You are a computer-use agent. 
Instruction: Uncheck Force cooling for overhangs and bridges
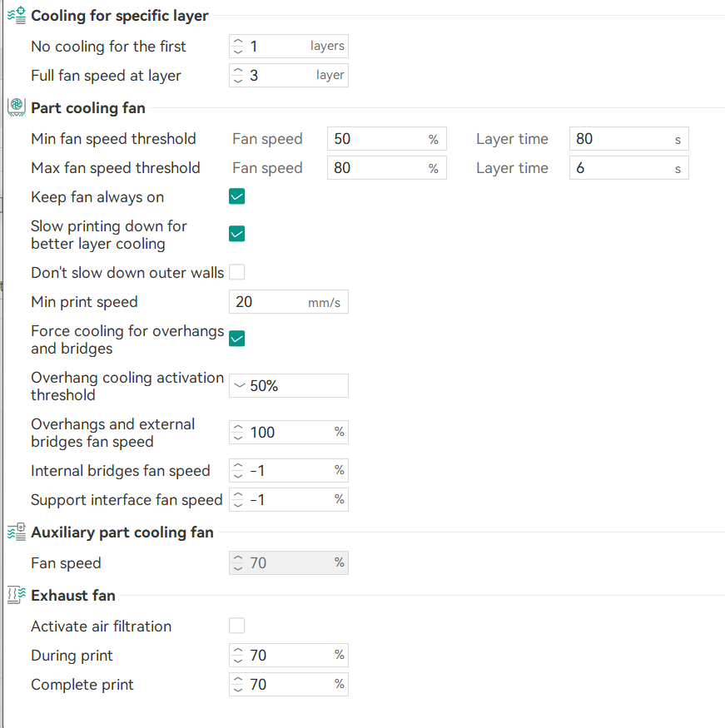click(x=237, y=339)
